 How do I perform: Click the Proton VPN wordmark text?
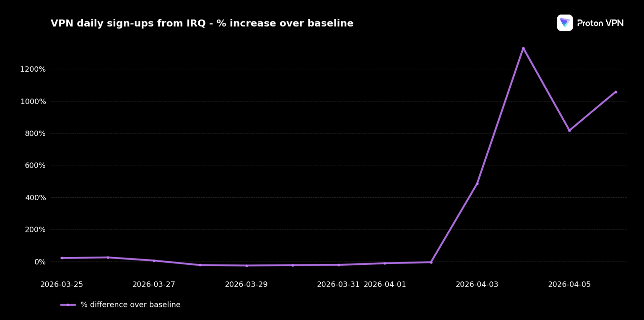pos(600,23)
